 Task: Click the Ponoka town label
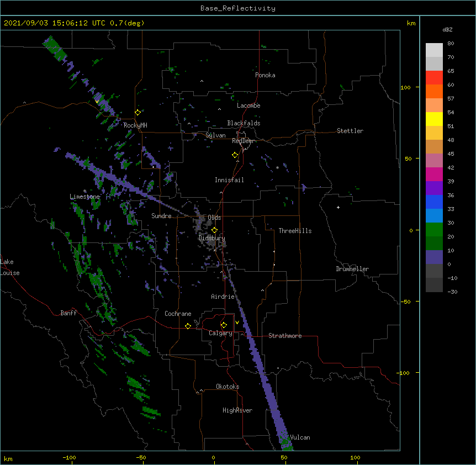265,75
